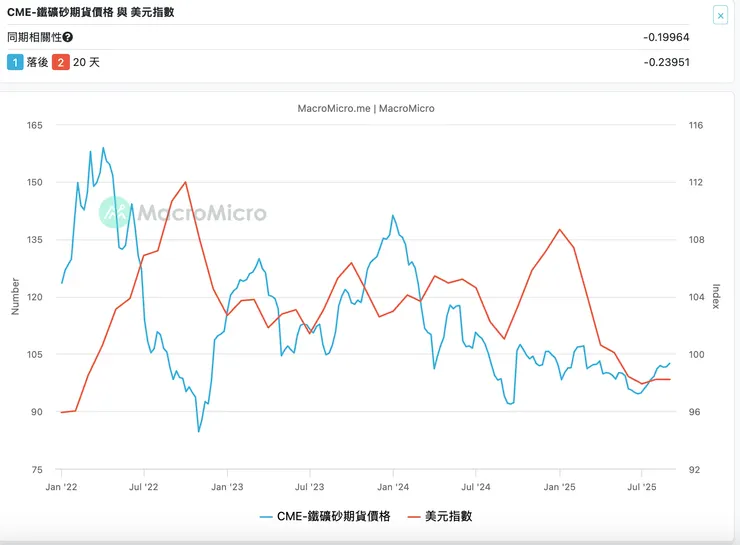This screenshot has height=545, width=740.
Task: Click the red line marker in the legend
Action: point(412,517)
